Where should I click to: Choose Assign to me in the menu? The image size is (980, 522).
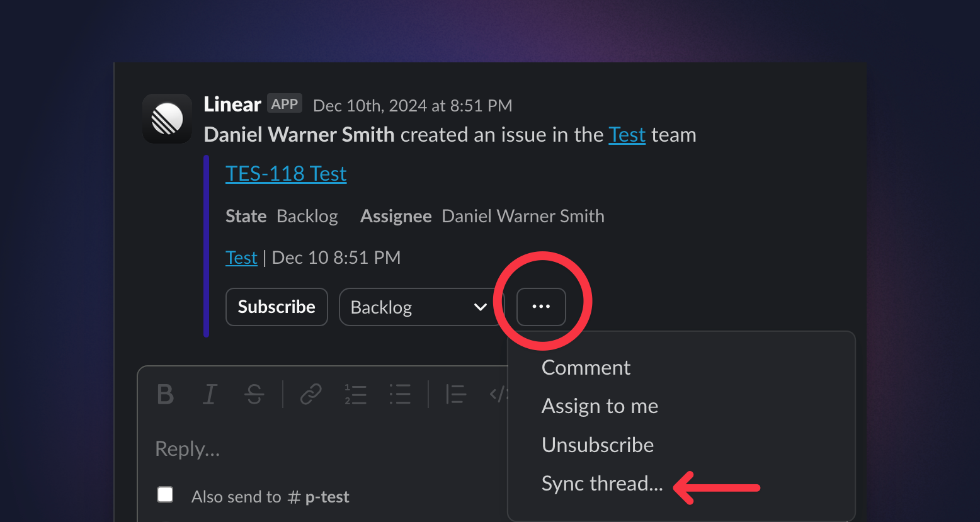click(x=600, y=406)
